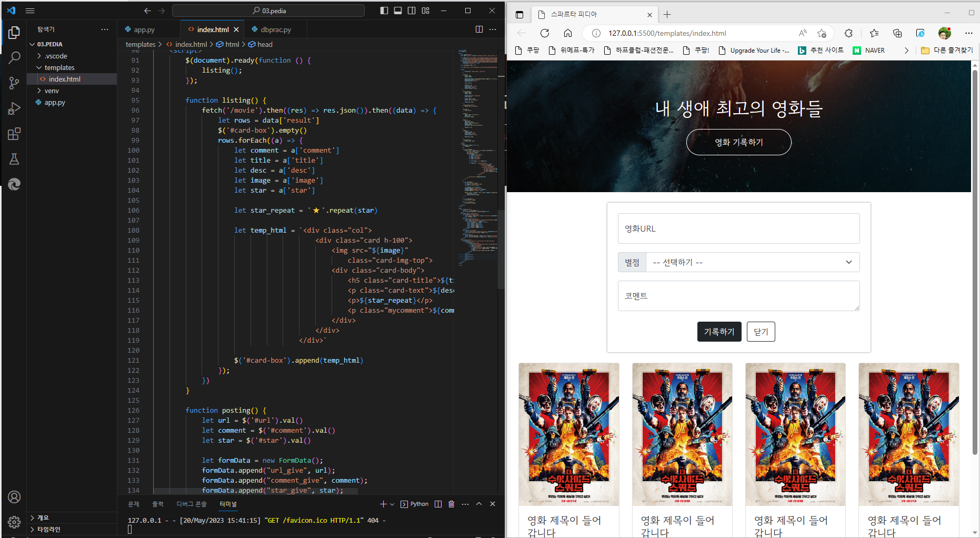Viewport: 980px width, 538px height.
Task: Open a new tab in Edge
Action: (667, 15)
